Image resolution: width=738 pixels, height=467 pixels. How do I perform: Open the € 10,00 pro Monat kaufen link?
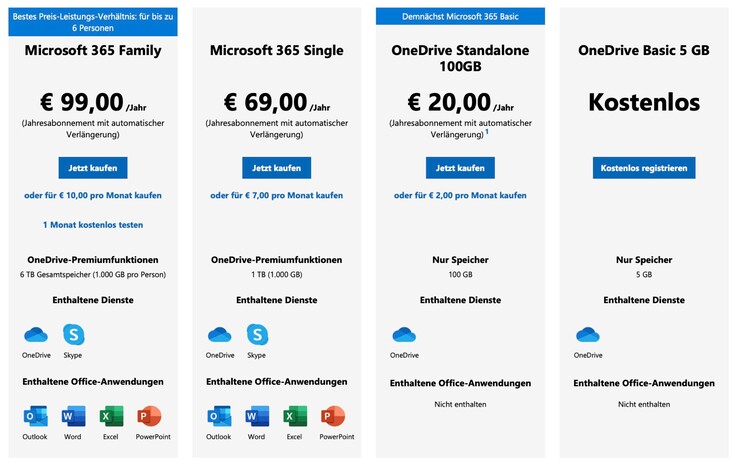(x=93, y=195)
